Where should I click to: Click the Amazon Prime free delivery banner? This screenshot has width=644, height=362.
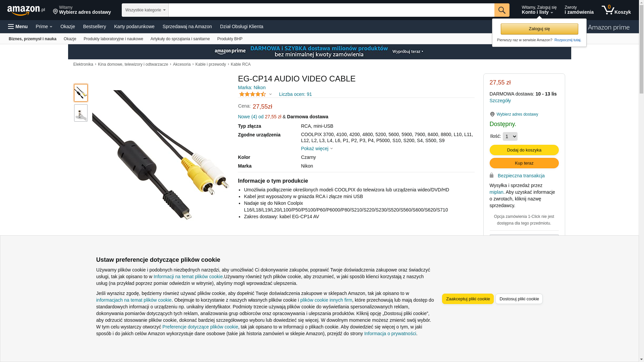[x=319, y=52]
